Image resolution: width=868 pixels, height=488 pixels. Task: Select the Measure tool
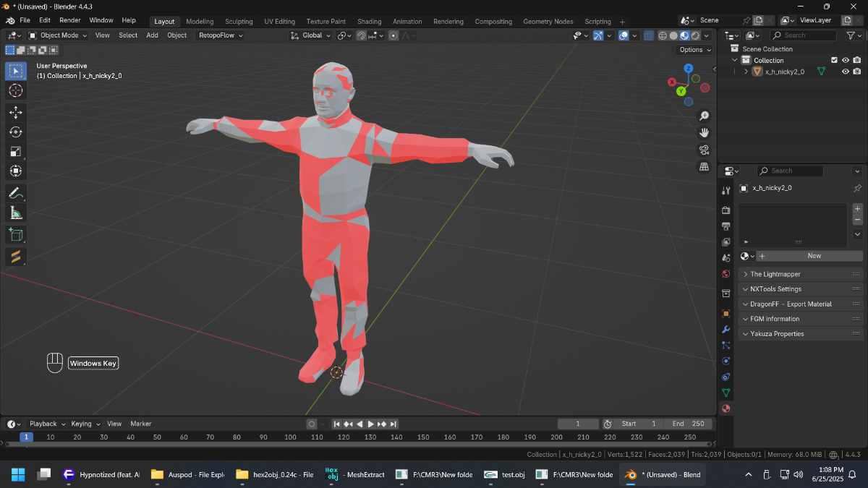tap(16, 213)
